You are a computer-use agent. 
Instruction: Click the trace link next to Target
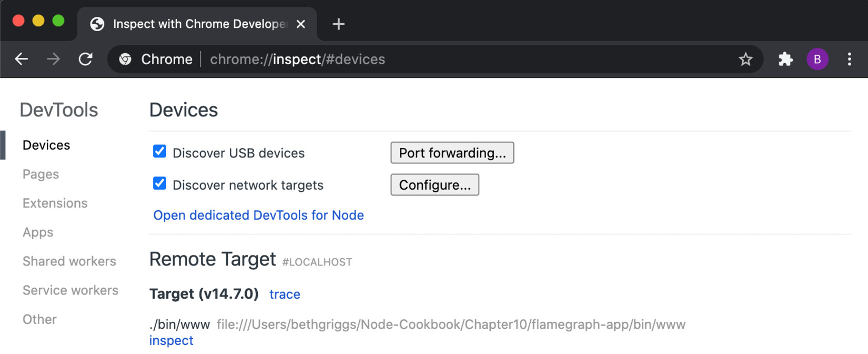pyautogui.click(x=285, y=294)
